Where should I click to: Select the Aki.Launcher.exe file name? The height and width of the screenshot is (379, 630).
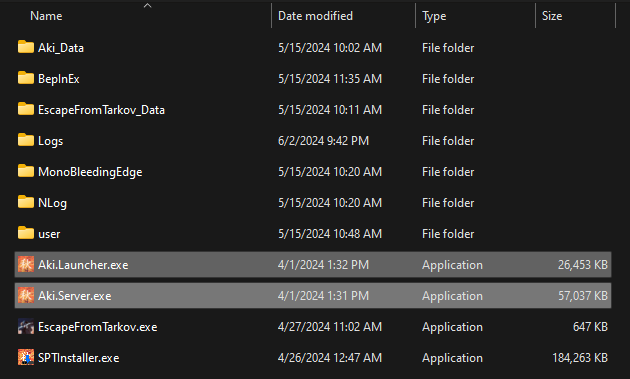[83, 265]
